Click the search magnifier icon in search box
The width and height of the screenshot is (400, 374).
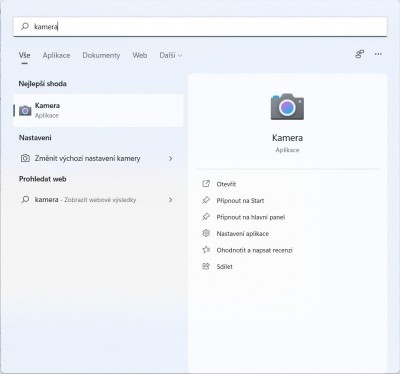coord(25,26)
